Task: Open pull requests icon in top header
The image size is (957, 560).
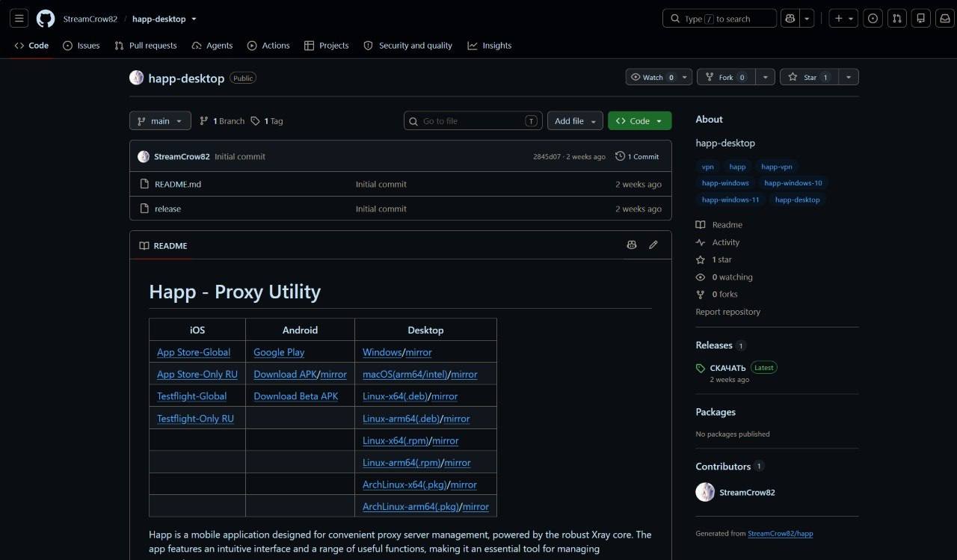Action: pos(897,19)
